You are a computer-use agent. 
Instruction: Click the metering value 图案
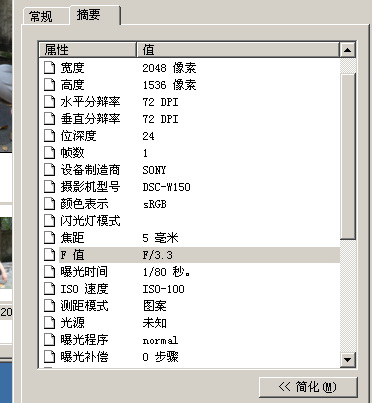[x=155, y=306]
